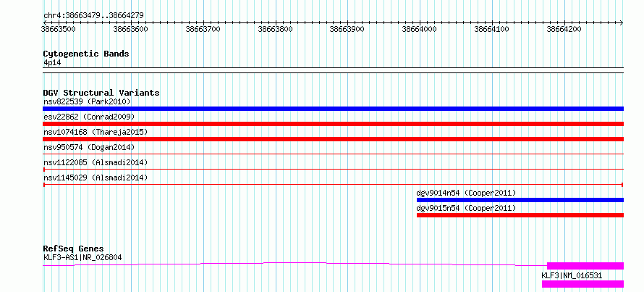644x292 pixels.
Task: Click the magenta KLF3-AS1 exon block
Action: (585, 266)
